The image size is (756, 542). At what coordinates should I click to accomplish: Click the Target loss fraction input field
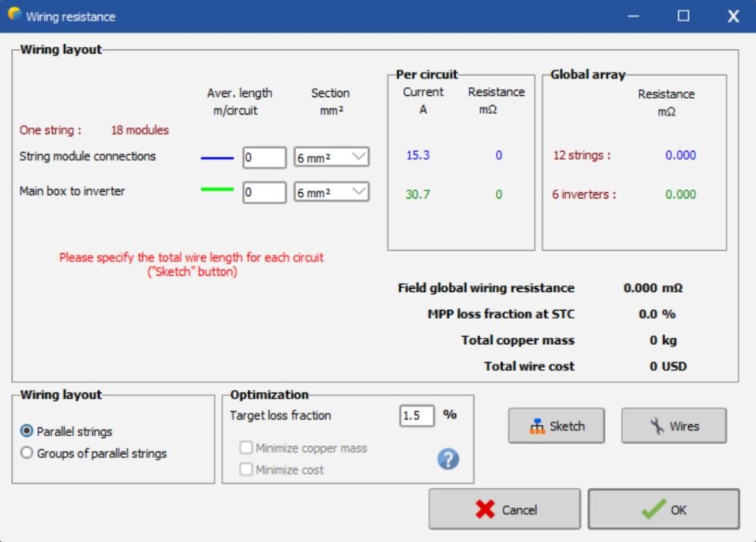[x=417, y=416]
